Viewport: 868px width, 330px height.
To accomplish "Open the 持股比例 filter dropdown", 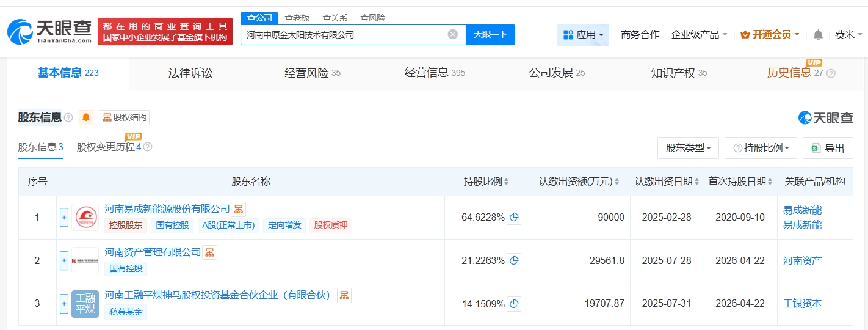I will tap(761, 148).
